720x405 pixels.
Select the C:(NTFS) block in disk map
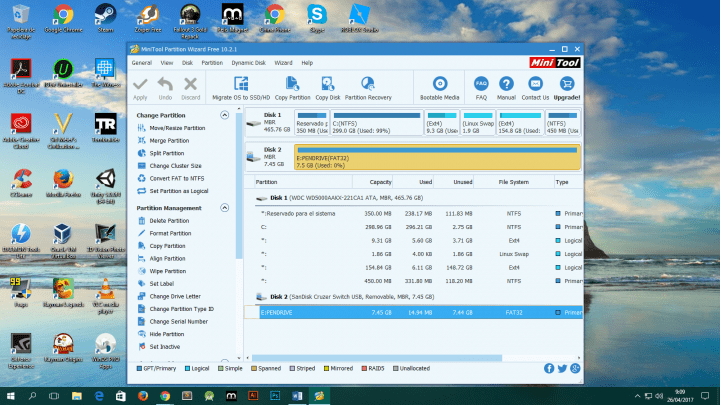click(x=377, y=123)
